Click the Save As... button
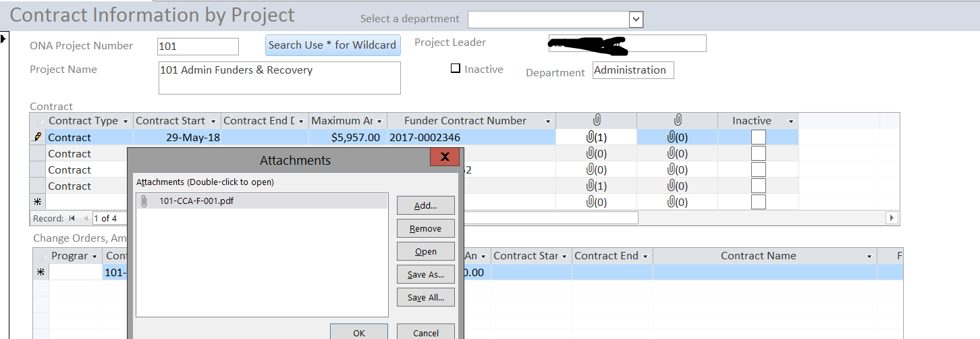The width and height of the screenshot is (980, 339). click(x=425, y=274)
